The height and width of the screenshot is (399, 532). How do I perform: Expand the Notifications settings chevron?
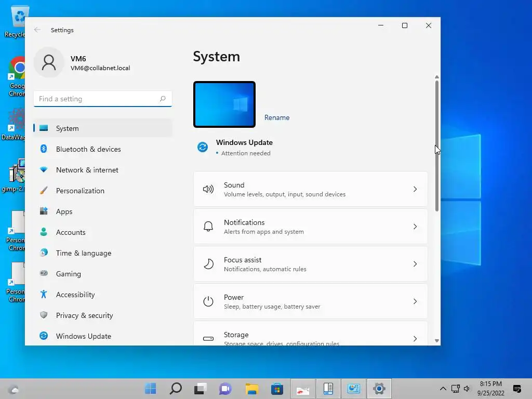(x=415, y=227)
